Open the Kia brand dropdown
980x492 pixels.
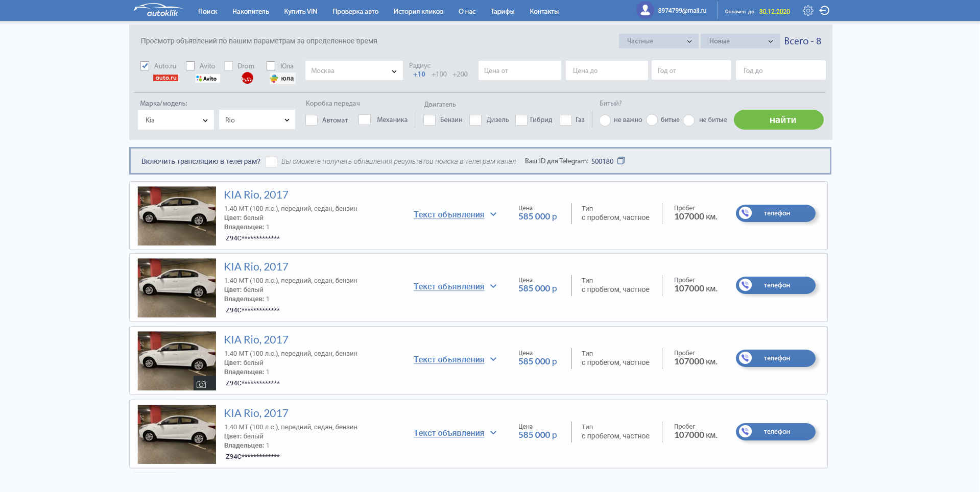coord(176,120)
